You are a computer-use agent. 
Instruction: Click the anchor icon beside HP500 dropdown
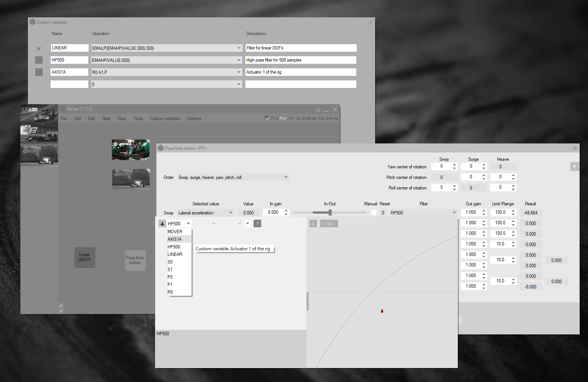[162, 224]
